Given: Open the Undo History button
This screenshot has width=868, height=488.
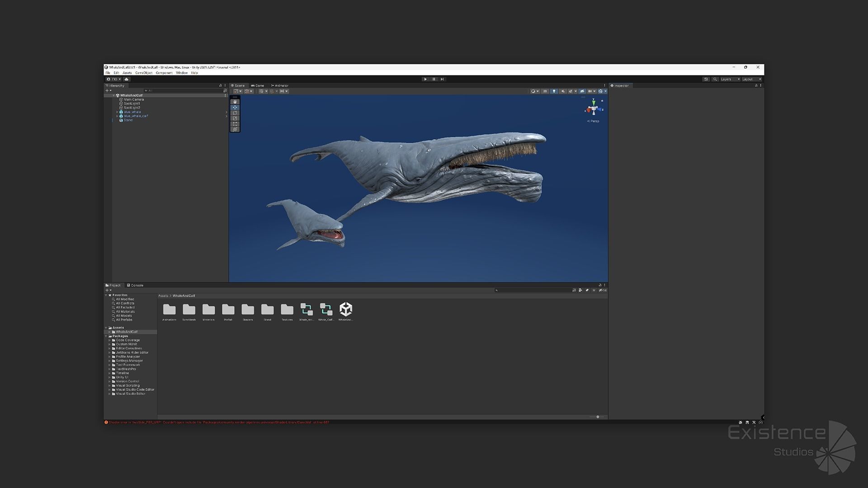Looking at the screenshot, I should [x=706, y=79].
